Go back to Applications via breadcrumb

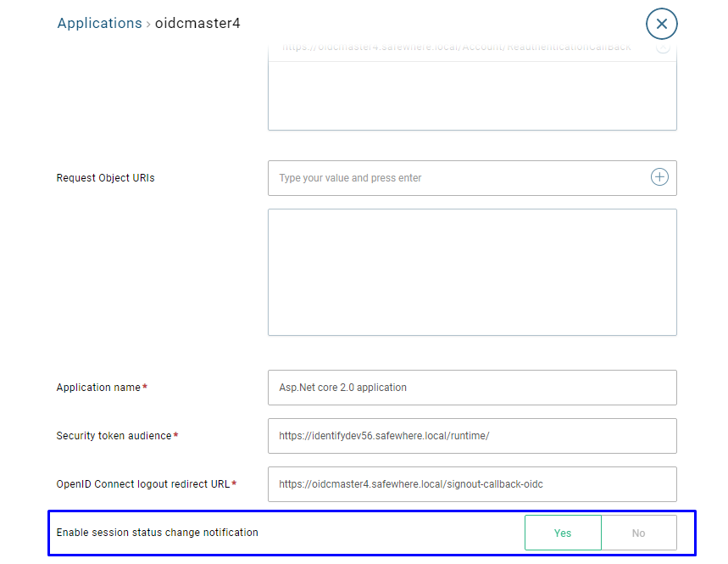pos(99,23)
